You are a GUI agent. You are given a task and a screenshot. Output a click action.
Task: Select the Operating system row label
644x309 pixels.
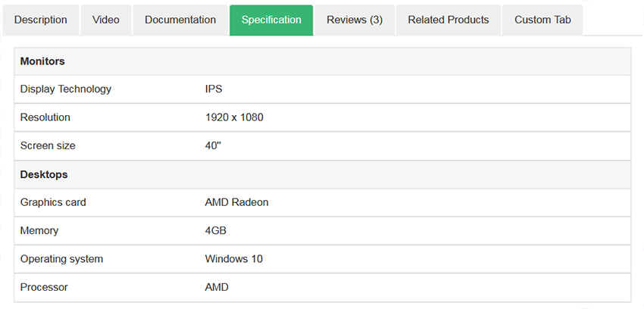[x=61, y=259]
